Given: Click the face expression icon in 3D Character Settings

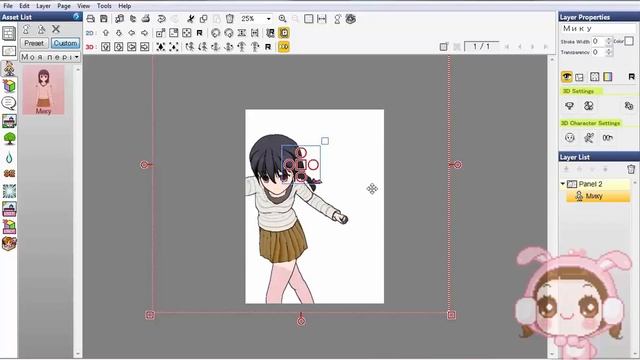Looking at the screenshot, I should click(x=569, y=138).
